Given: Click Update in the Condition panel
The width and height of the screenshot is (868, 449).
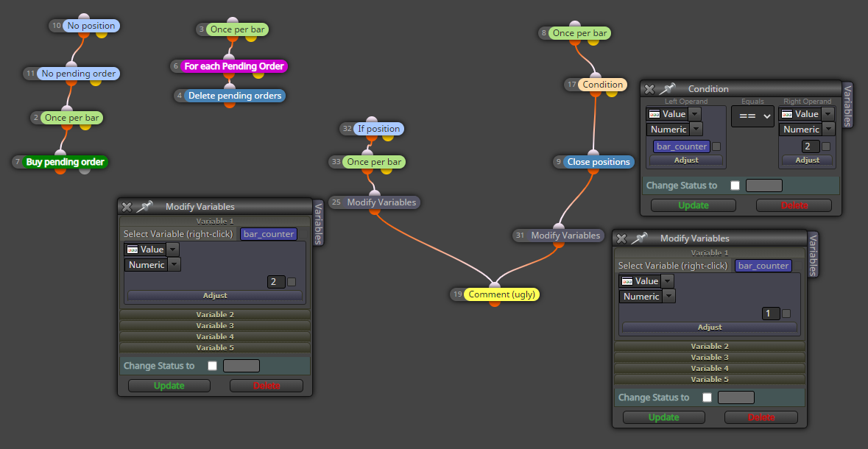Looking at the screenshot, I should [x=693, y=205].
